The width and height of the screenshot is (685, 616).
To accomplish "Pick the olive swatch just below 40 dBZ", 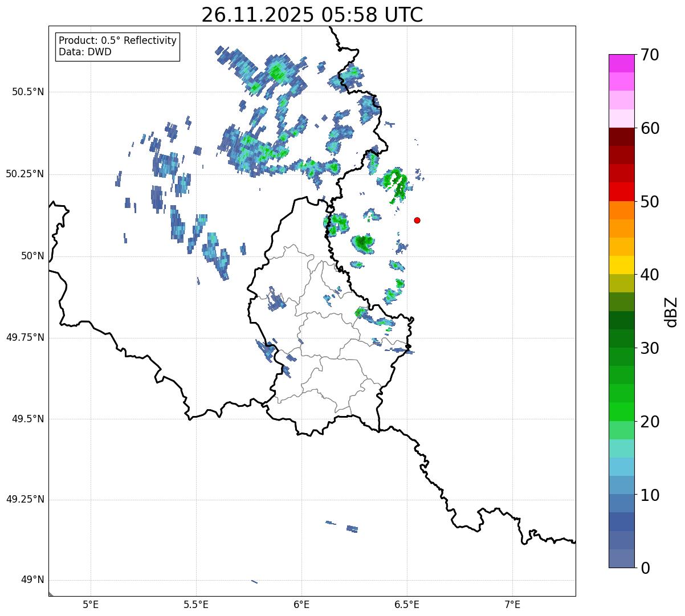I will pyautogui.click(x=622, y=283).
